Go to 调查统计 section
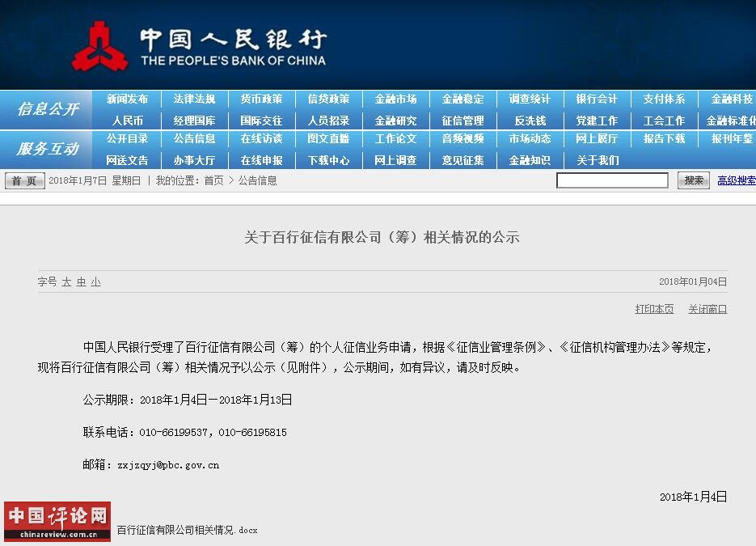The width and height of the screenshot is (756, 546). 530,99
